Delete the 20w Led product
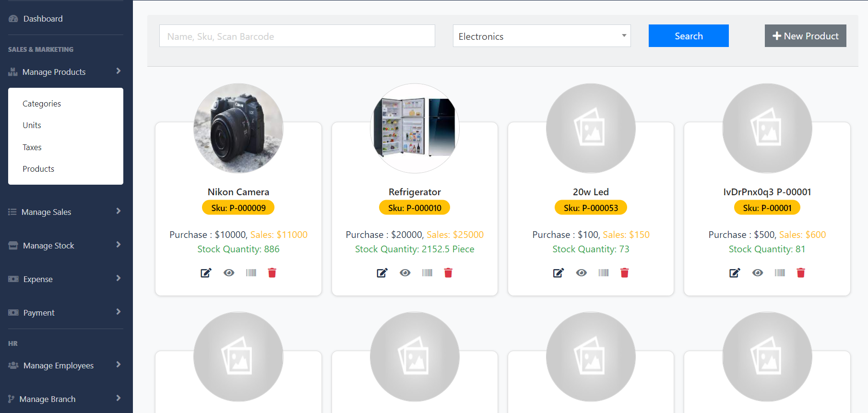Screen dimensions: 868x413 (x=624, y=273)
